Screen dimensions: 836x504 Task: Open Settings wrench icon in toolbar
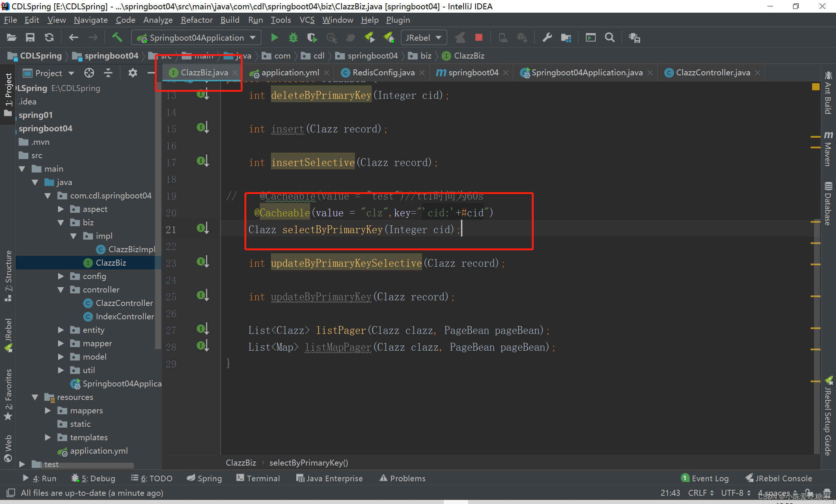point(547,37)
